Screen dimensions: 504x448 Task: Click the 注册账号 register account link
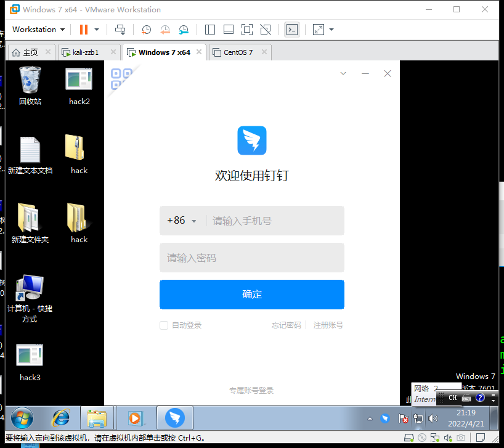328,325
